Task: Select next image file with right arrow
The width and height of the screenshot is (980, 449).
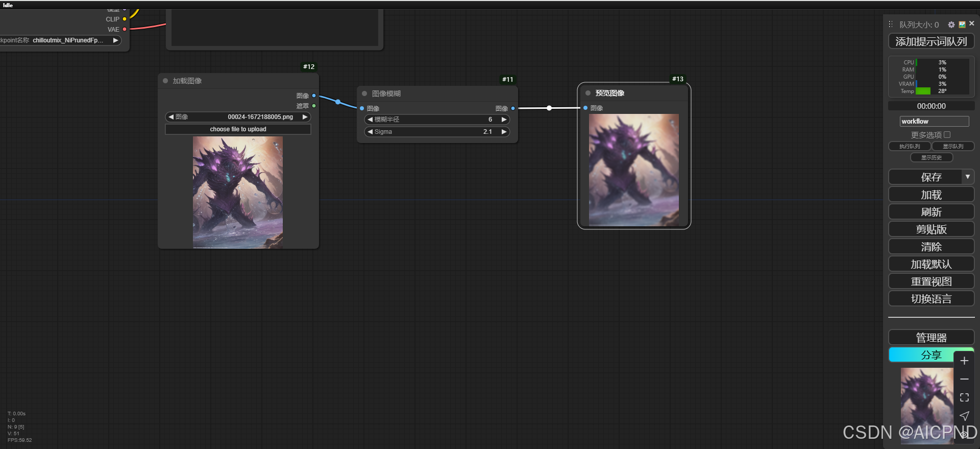Action: (305, 117)
